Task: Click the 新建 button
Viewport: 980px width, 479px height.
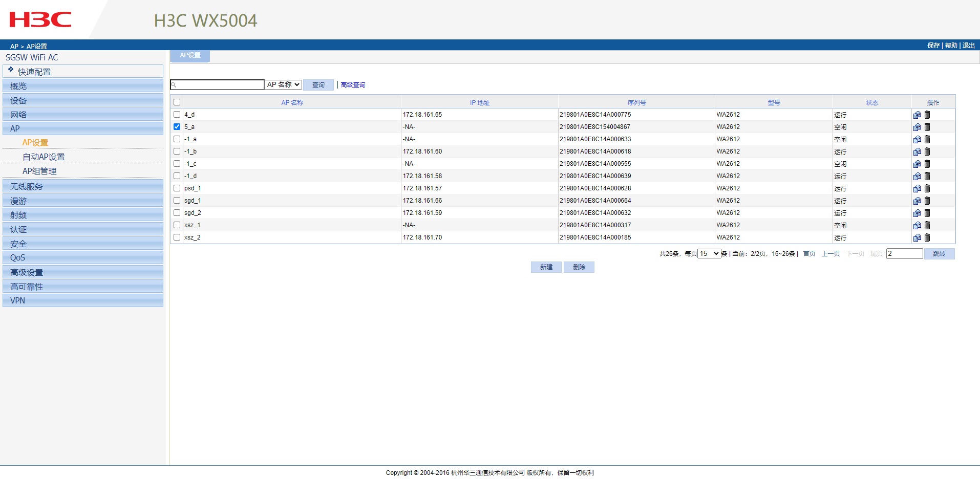Action: [546, 267]
